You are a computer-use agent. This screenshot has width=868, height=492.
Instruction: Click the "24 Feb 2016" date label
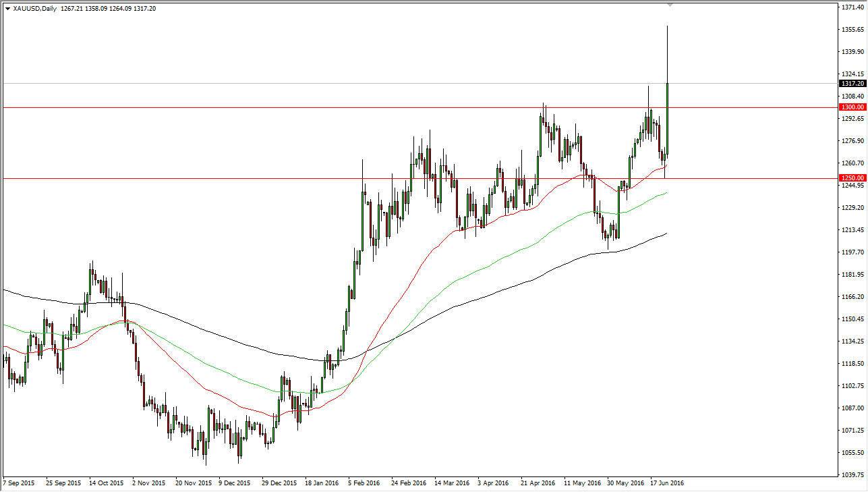point(408,483)
